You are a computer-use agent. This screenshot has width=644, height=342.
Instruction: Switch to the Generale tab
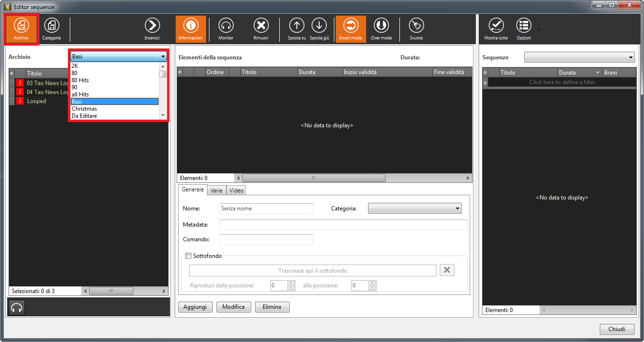point(193,189)
